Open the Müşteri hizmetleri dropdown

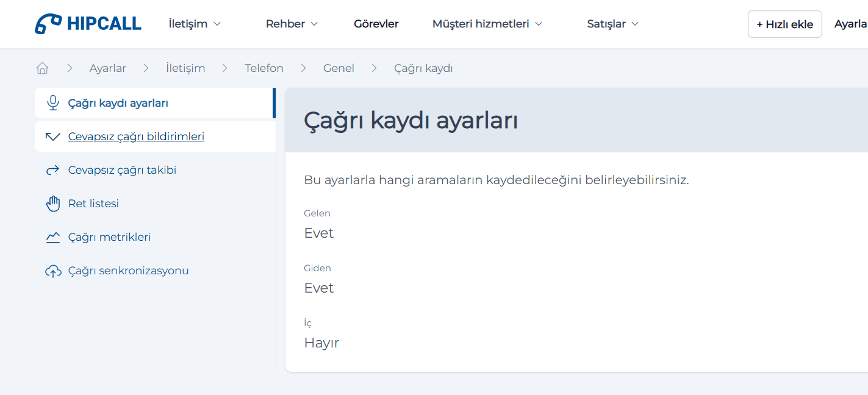[487, 24]
